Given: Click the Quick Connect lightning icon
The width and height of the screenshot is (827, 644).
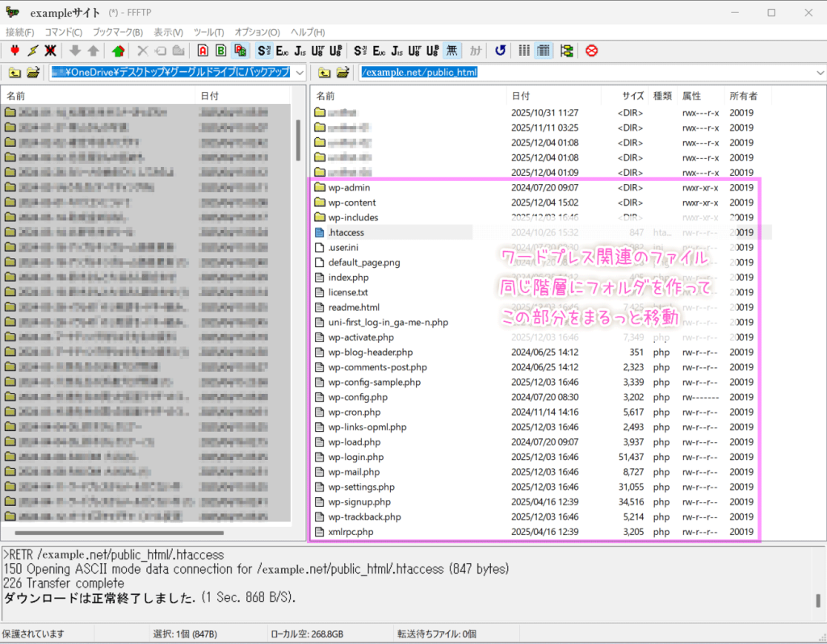Looking at the screenshot, I should [x=31, y=51].
